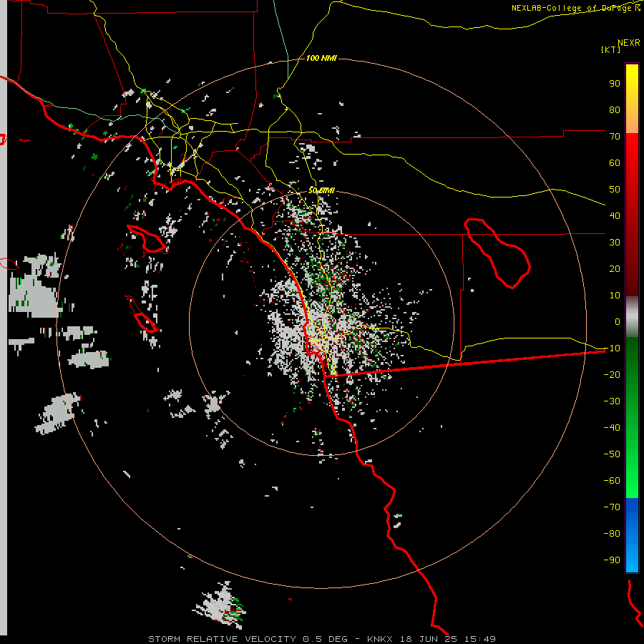Image resolution: width=644 pixels, height=644 pixels.
Task: Pick the green inbound segment of color bar
Action: (x=632, y=418)
